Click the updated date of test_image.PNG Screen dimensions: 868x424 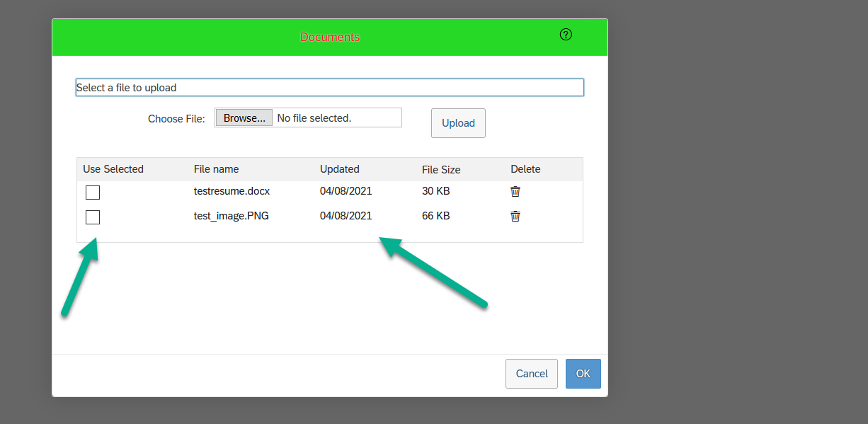click(346, 216)
